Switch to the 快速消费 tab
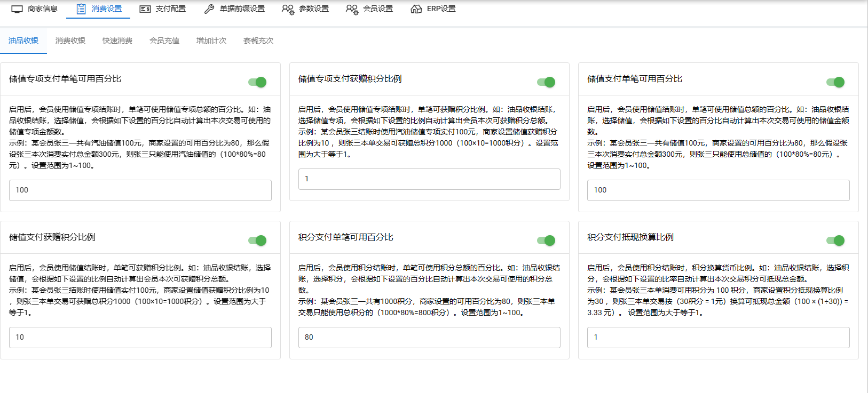The image size is (868, 393). point(117,41)
